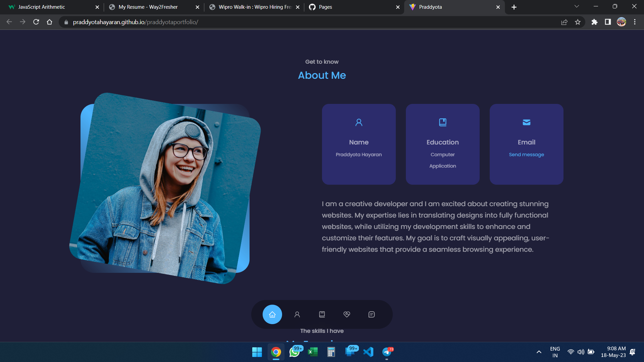Click the Praddyota Hayaran text
Viewport: 644px width, 362px height.
(x=359, y=155)
